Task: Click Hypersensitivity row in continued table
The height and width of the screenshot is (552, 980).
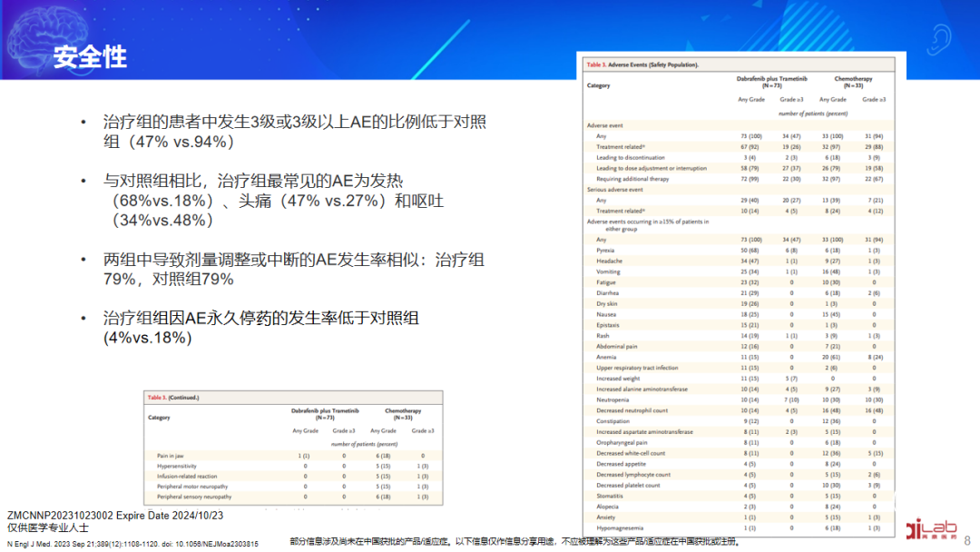Action: point(293,466)
